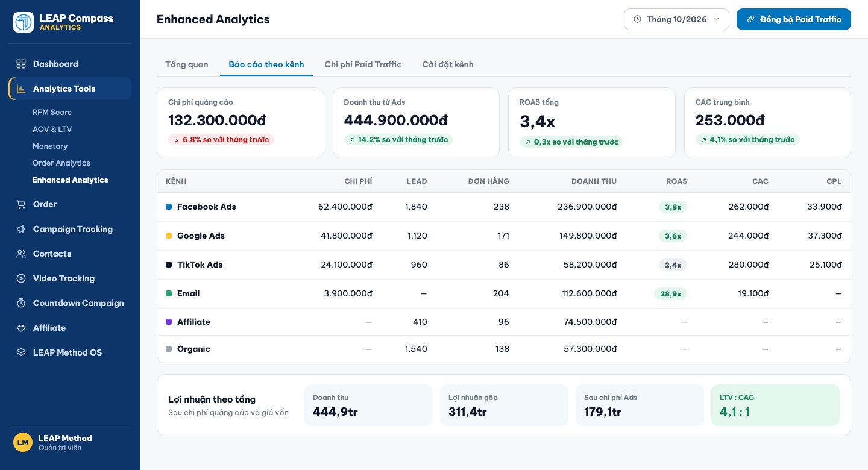Click the blue Facebook Ads color marker
868x470 pixels.
click(169, 207)
